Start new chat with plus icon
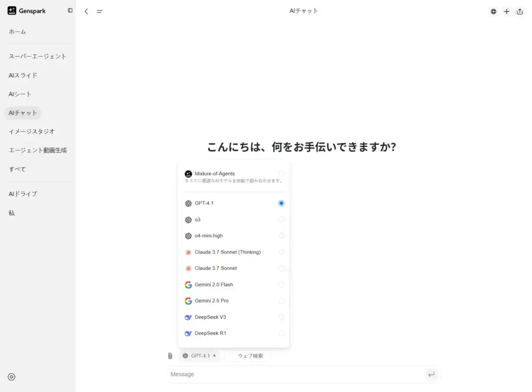 [507, 11]
